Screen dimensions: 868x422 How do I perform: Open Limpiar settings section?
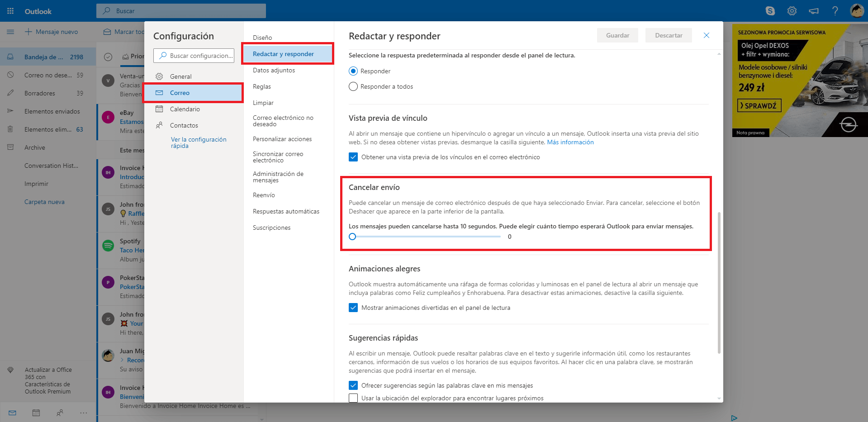pyautogui.click(x=263, y=103)
